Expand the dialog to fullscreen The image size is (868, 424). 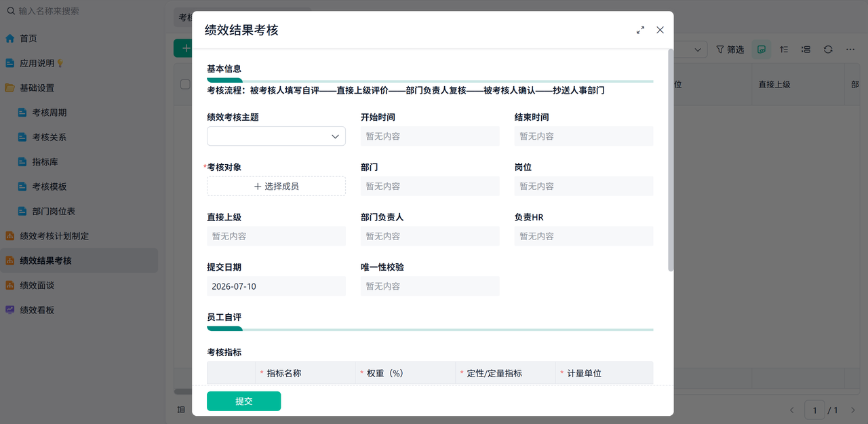click(x=640, y=30)
